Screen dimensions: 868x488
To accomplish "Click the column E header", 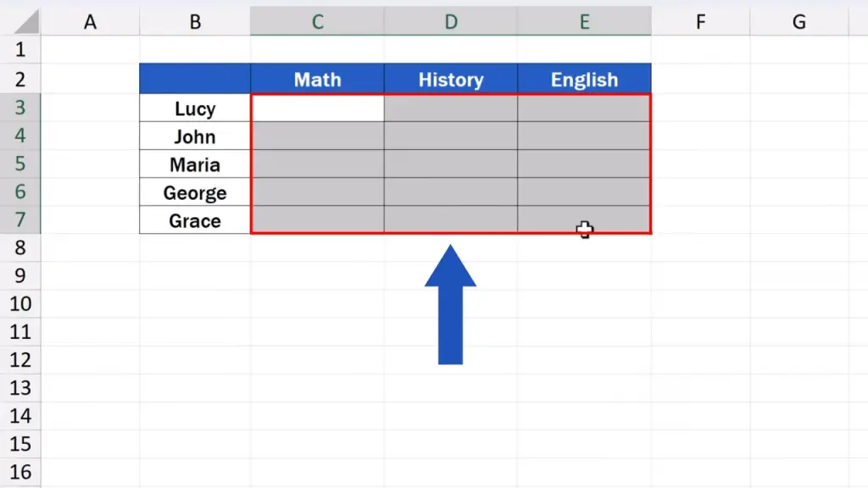I will click(584, 22).
